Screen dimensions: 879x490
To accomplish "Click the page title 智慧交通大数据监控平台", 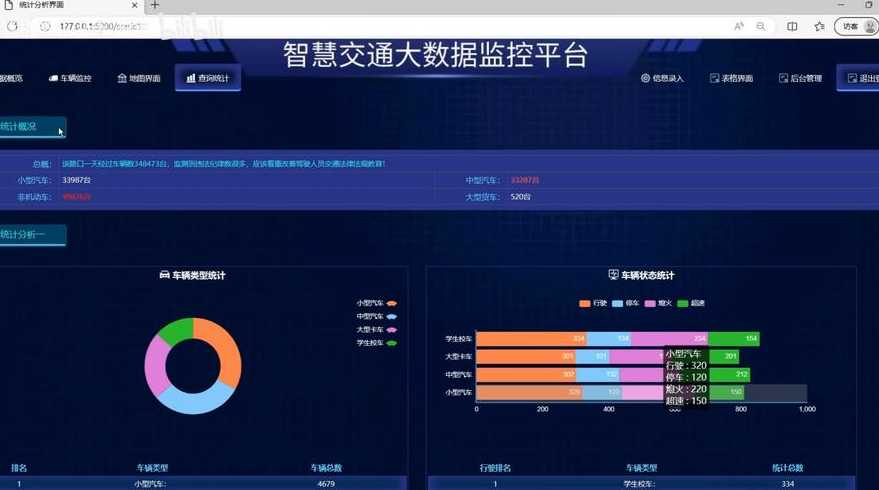I will (x=435, y=55).
